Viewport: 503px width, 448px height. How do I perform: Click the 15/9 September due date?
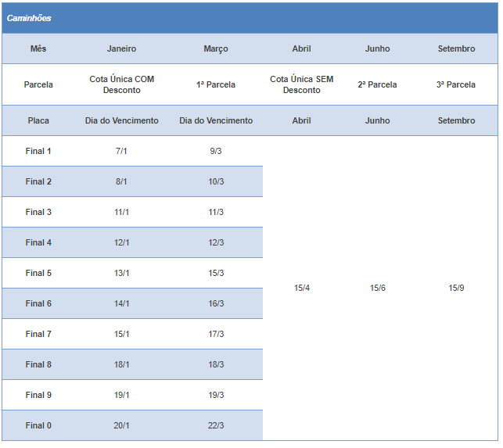[x=456, y=288]
